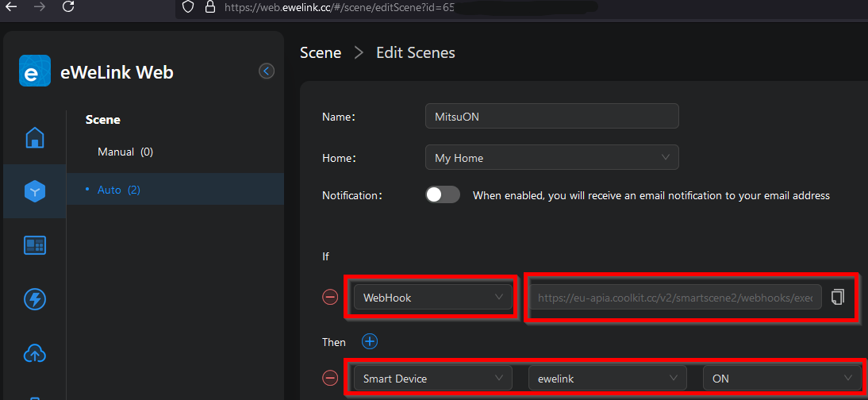
Task: Add a new Then action with plus icon
Action: (369, 341)
